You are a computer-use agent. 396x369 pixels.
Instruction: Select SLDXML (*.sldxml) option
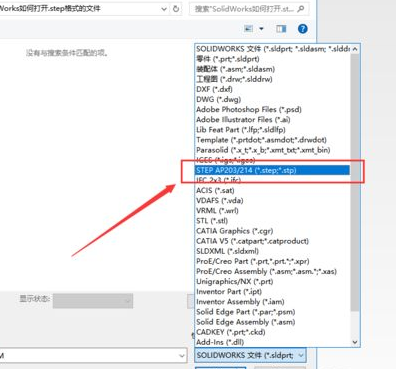[272, 251]
